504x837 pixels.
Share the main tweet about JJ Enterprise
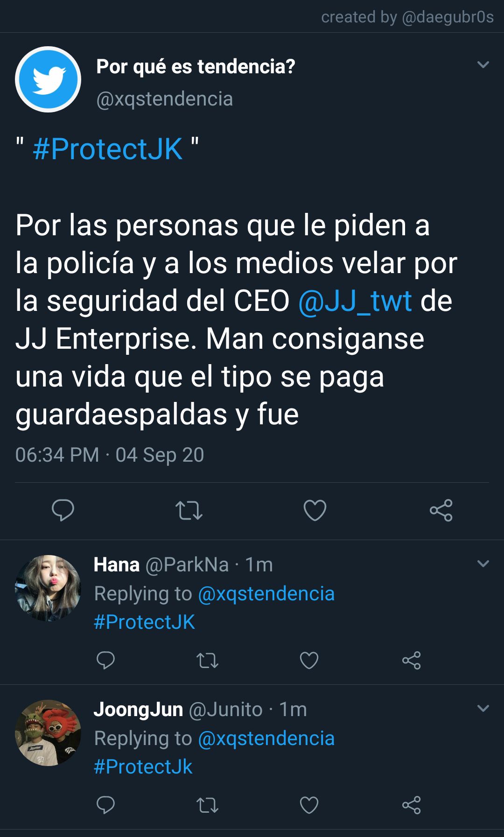(441, 510)
